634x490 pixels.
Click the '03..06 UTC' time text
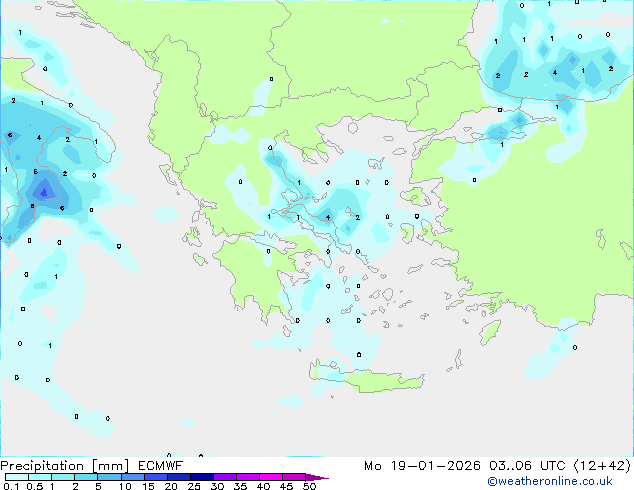coord(526,466)
